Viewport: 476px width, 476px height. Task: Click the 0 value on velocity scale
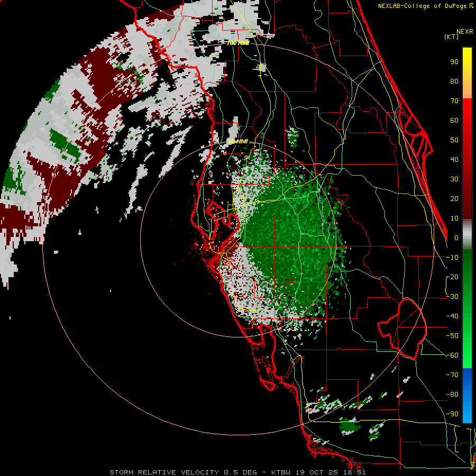tap(456, 238)
